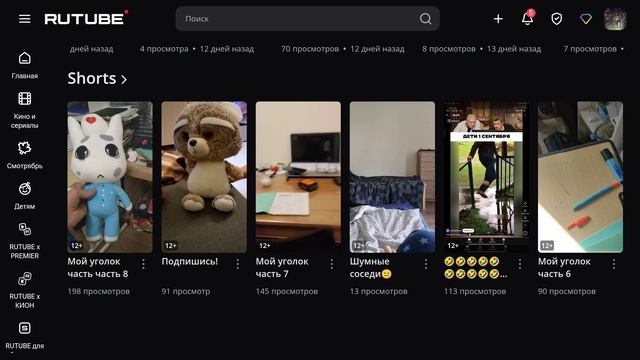
Task: Play the Дети 1 сентября short
Action: (486, 177)
